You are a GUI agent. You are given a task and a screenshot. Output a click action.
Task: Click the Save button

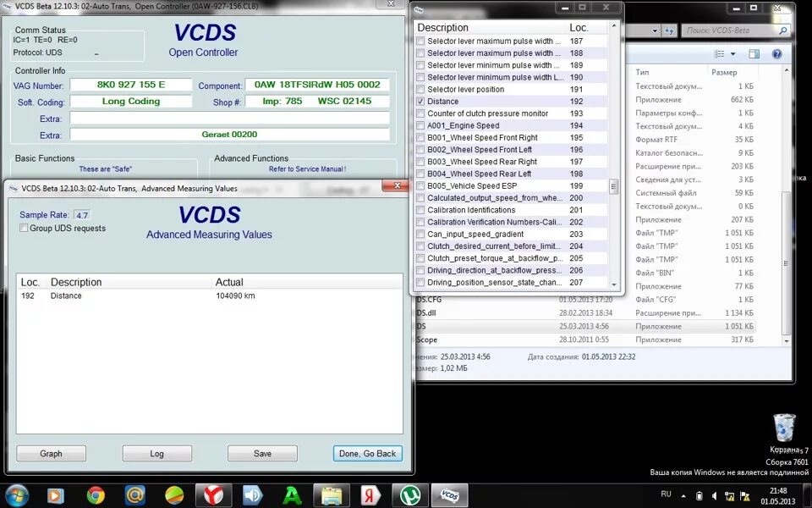(262, 454)
